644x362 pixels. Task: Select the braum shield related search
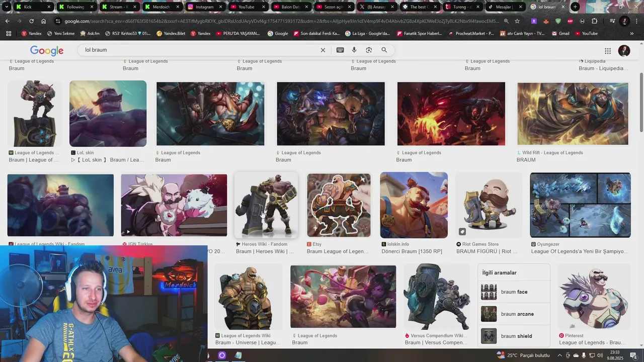coord(514,336)
